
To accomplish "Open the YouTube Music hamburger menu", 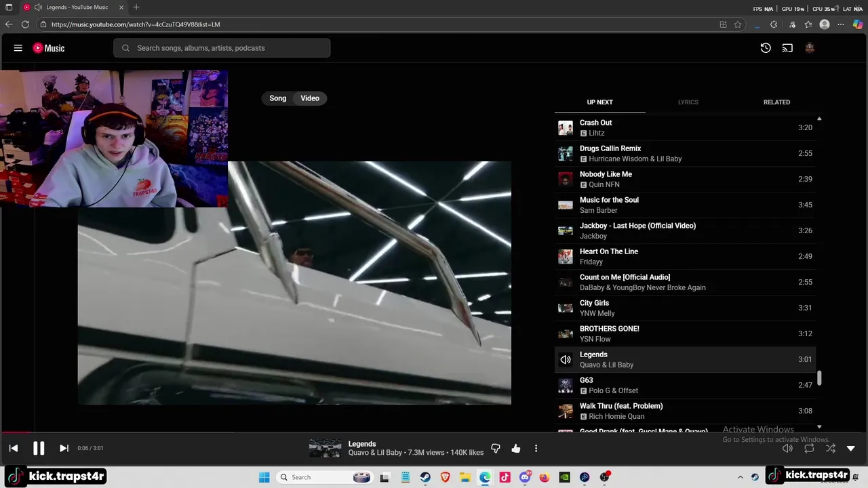I will [18, 48].
